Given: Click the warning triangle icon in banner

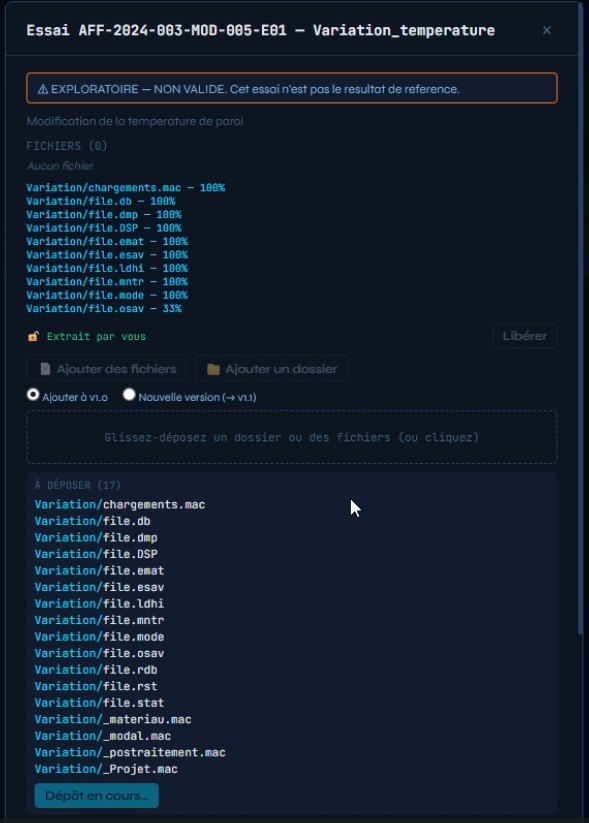Looking at the screenshot, I should tap(43, 89).
